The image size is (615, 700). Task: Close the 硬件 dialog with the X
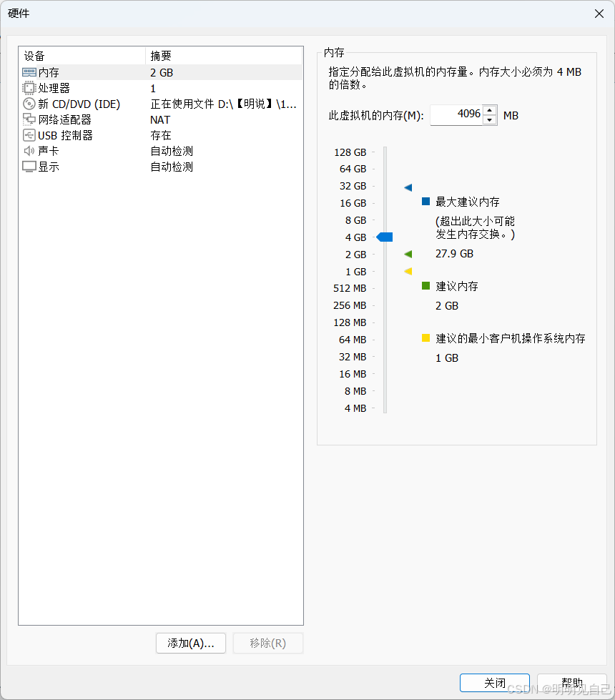click(x=599, y=14)
